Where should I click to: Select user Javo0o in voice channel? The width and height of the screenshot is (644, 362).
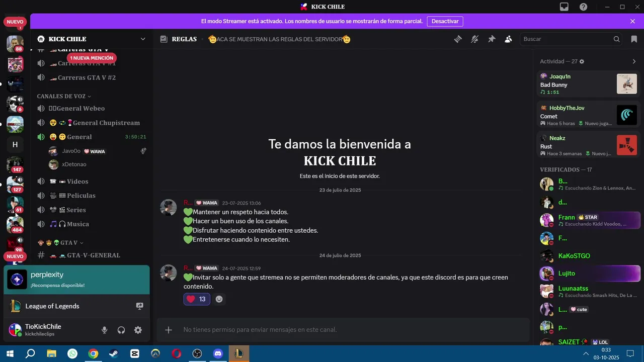98,151
